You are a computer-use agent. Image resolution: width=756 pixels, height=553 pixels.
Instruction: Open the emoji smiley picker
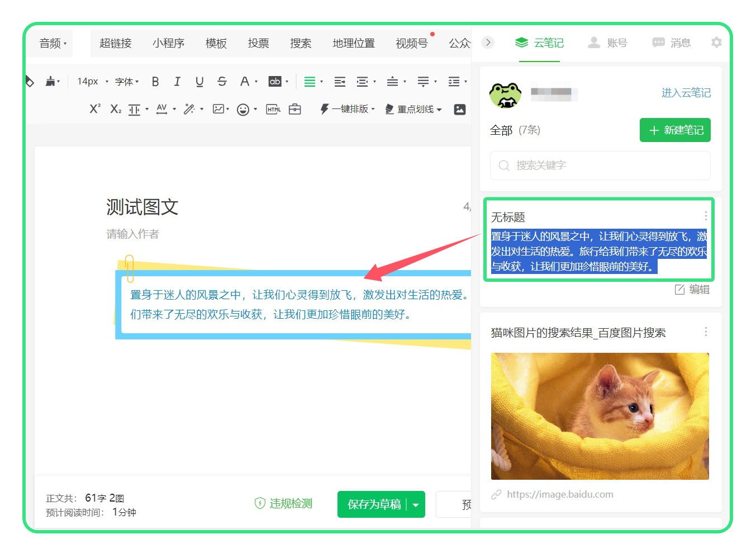[x=243, y=110]
